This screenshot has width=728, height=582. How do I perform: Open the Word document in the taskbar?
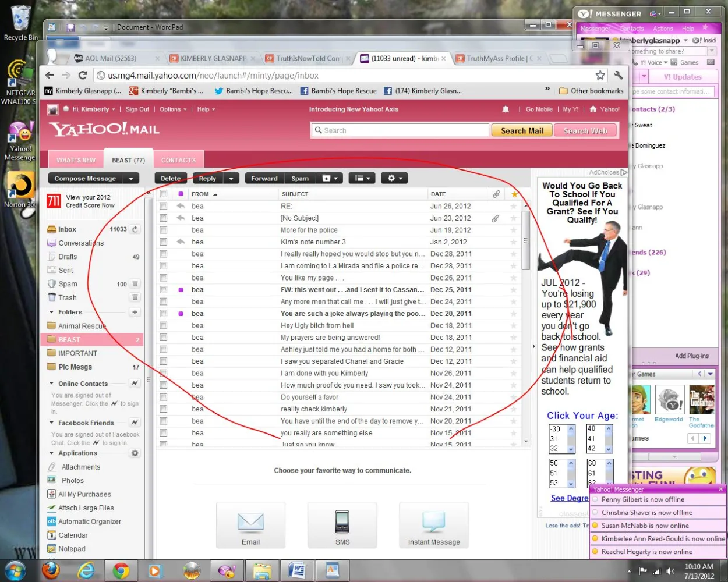pyautogui.click(x=297, y=570)
